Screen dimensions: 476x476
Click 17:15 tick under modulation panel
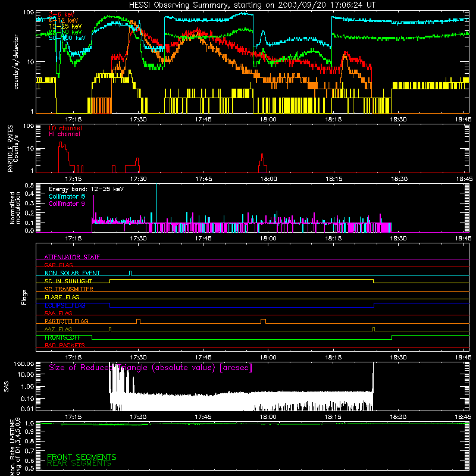click(x=73, y=239)
